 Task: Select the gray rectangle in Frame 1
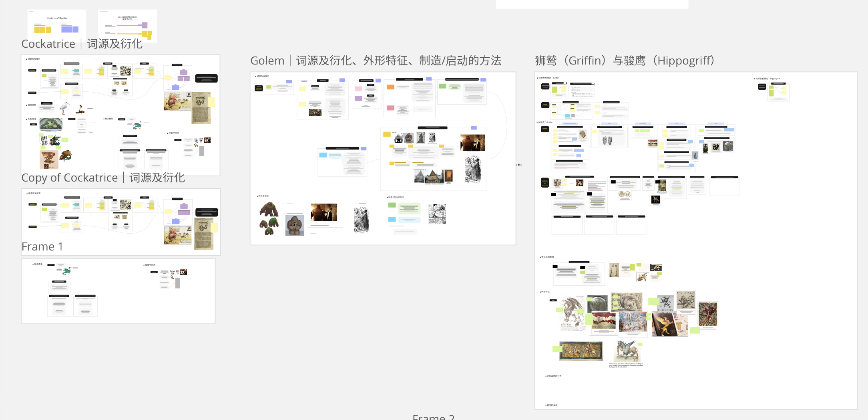[178, 283]
